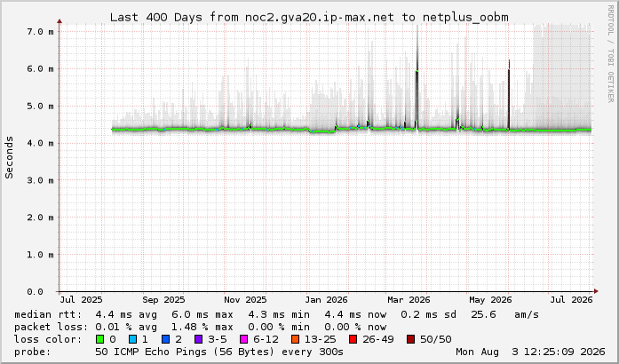The image size is (619, 364).
Task: Click the 'Nov 2025' x-axis label
Action: tap(245, 300)
